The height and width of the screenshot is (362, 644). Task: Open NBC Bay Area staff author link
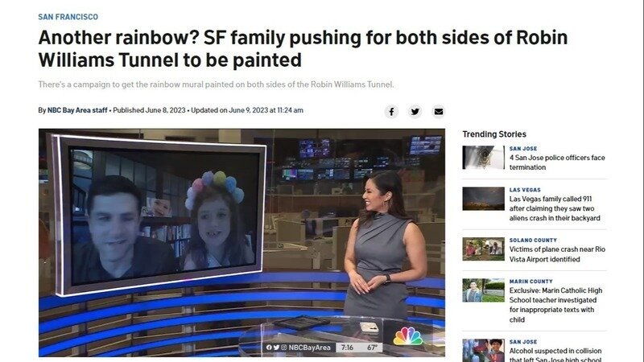click(77, 110)
